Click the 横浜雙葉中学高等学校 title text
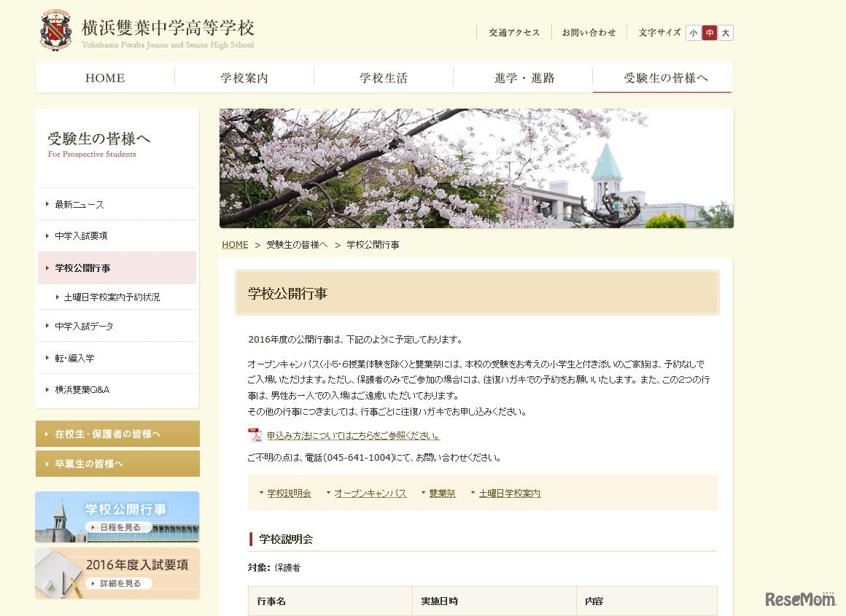 point(168,28)
